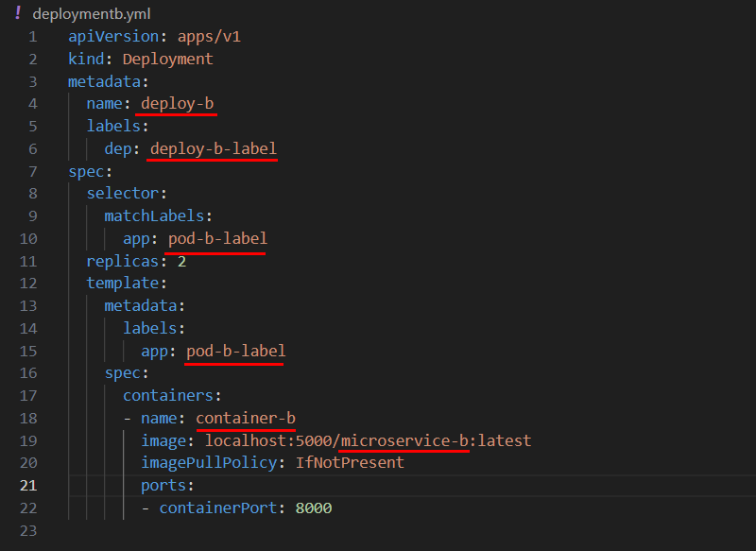
Task: Click the 'template' key
Action: tap(123, 283)
